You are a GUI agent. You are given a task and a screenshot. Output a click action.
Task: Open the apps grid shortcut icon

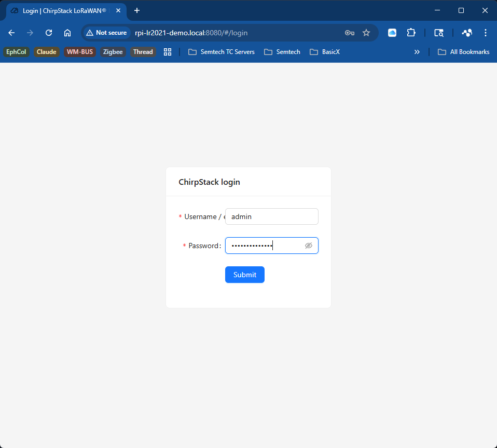point(168,52)
